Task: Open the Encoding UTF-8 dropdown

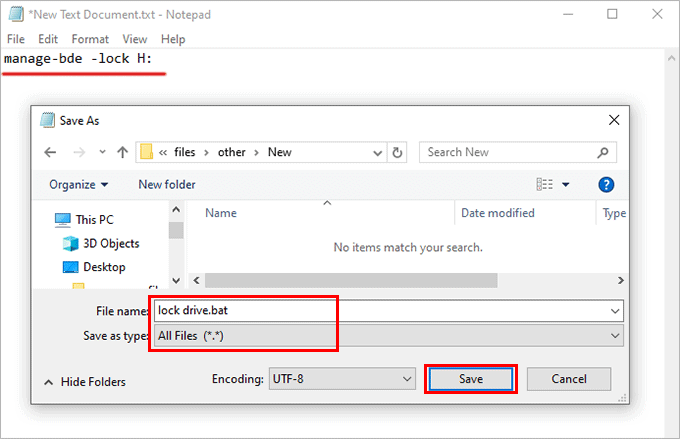Action: pos(342,379)
